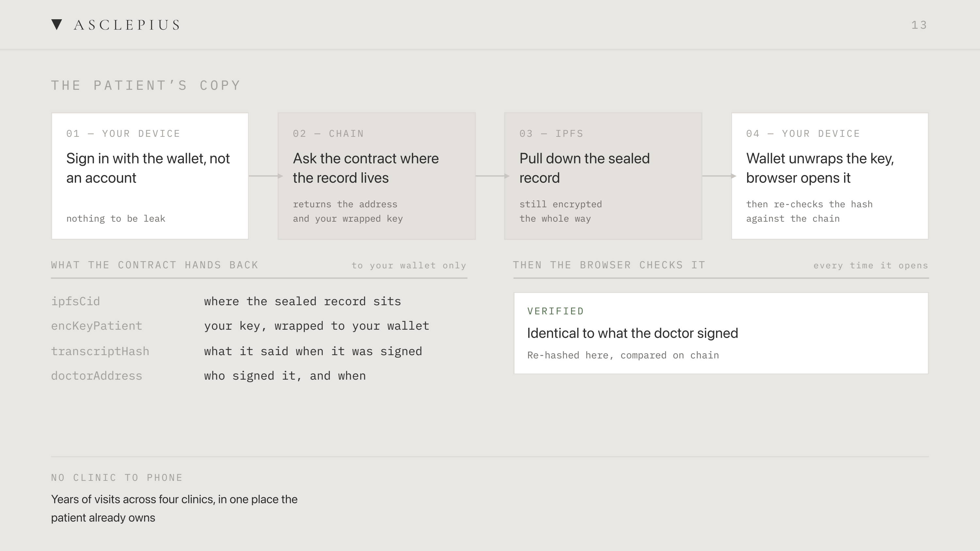Select the ASCLEPIUS brand wordmark

[x=127, y=25]
